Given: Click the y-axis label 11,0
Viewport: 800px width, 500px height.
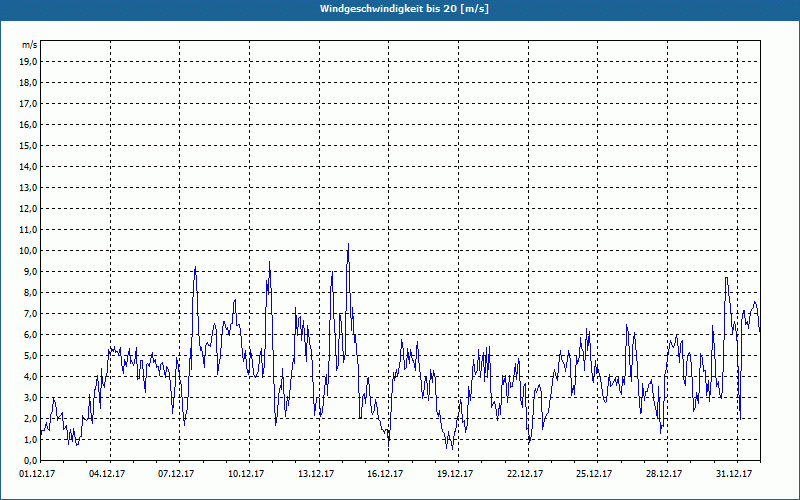Looking at the screenshot, I should [28, 230].
